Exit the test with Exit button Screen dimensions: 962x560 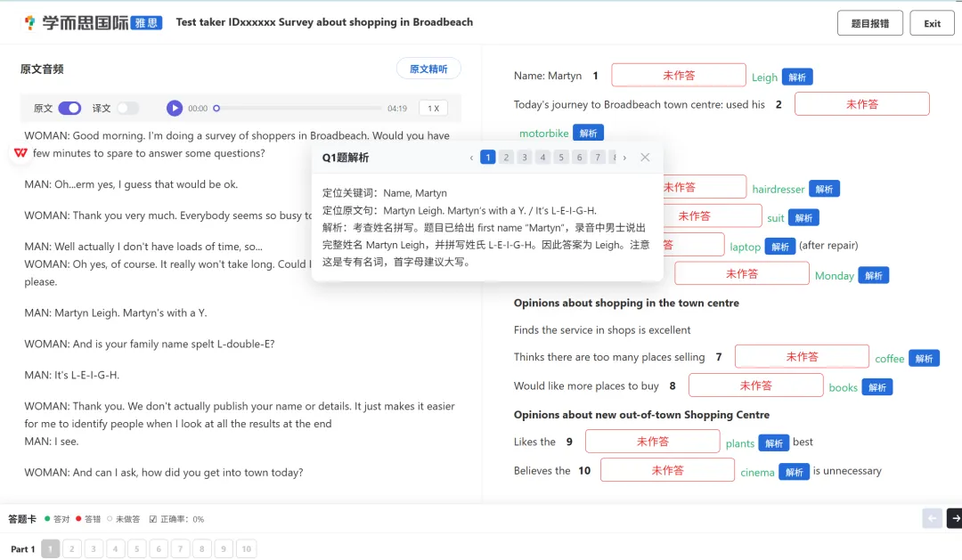tap(932, 23)
